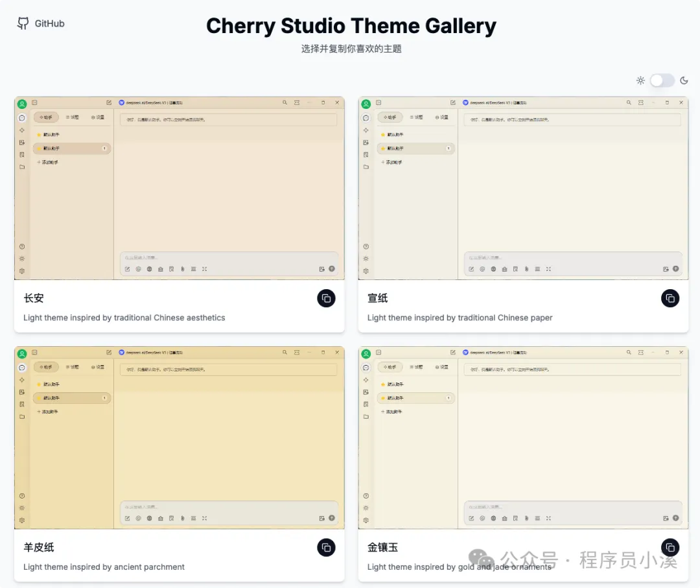700x588 pixels.
Task: Copy the 羊皮纸 theme
Action: [x=326, y=547]
